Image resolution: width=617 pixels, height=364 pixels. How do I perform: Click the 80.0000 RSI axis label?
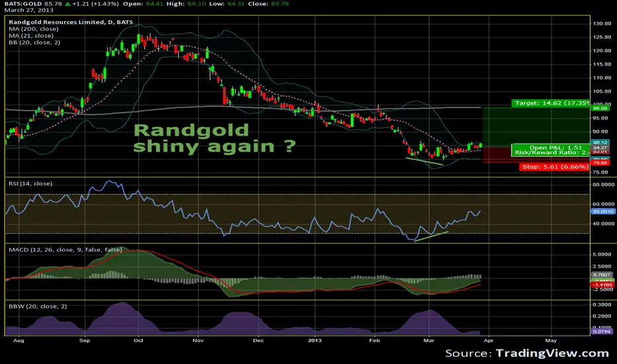coord(603,184)
